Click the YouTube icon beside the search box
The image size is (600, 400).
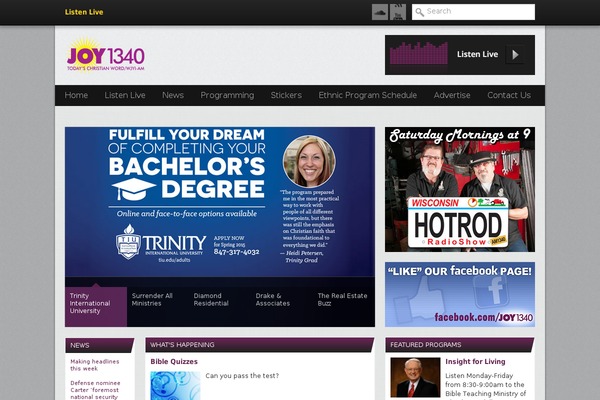click(x=398, y=12)
